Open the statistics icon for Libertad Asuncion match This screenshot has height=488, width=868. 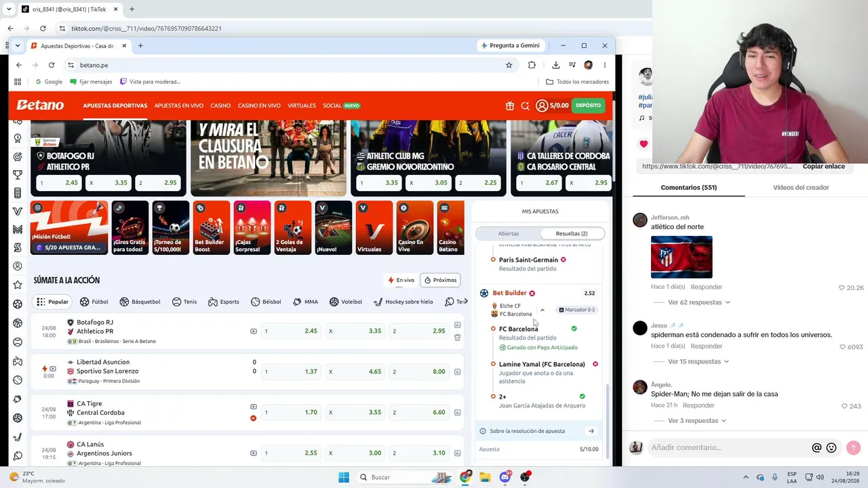pyautogui.click(x=457, y=371)
